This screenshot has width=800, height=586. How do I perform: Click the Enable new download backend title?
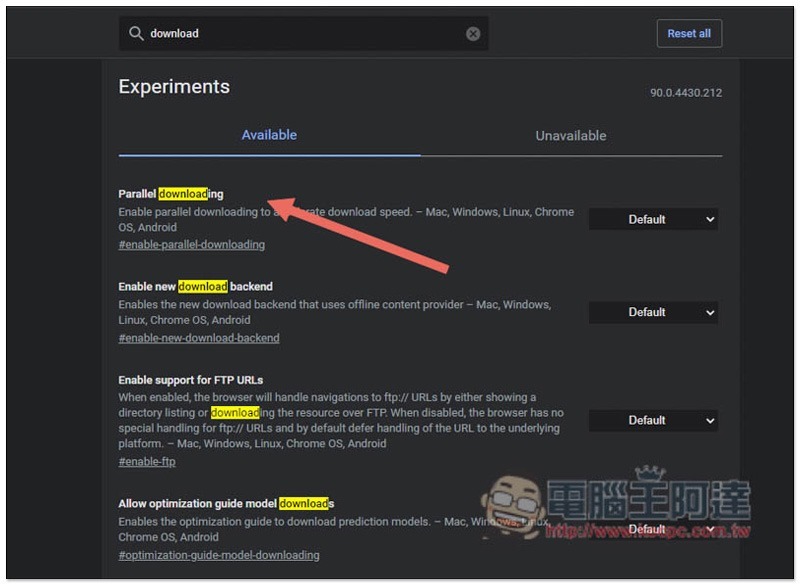pyautogui.click(x=195, y=287)
